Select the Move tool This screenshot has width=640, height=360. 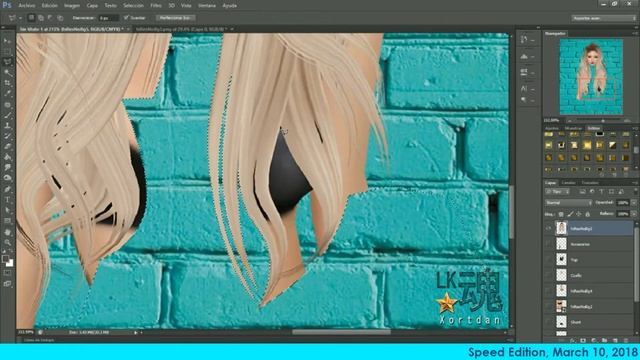point(7,41)
